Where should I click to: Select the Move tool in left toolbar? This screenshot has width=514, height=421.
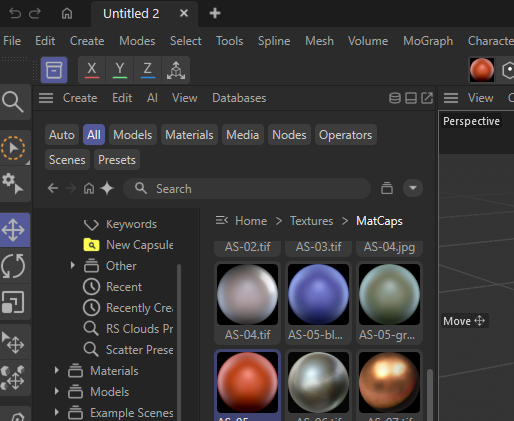click(14, 230)
